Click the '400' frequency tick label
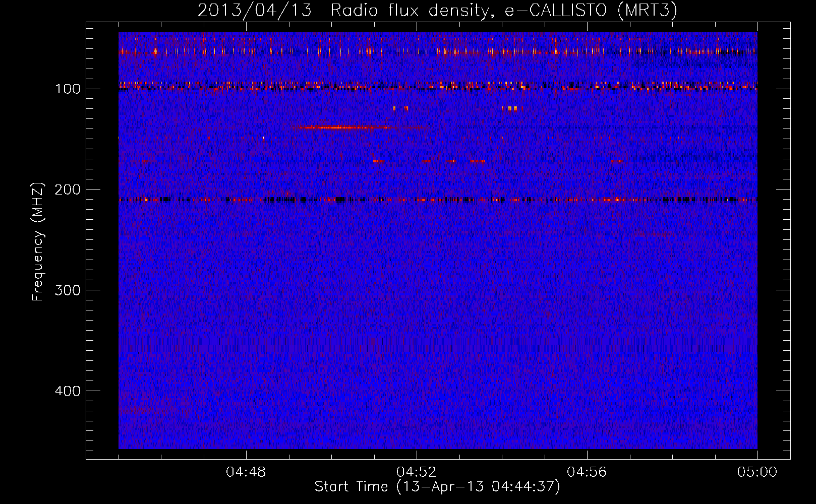816x504 pixels. 68,392
